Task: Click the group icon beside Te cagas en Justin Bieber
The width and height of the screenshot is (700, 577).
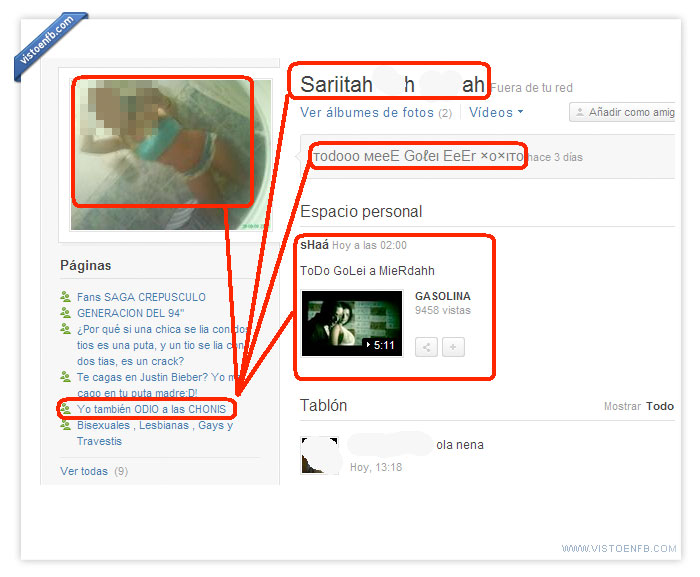Action: [66, 377]
